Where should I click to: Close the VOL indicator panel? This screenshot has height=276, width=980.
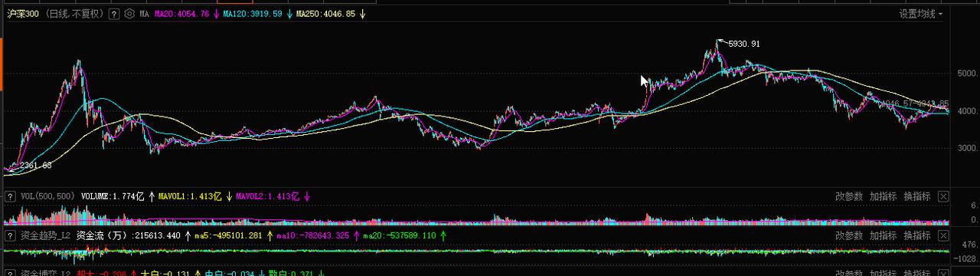pyautogui.click(x=943, y=197)
